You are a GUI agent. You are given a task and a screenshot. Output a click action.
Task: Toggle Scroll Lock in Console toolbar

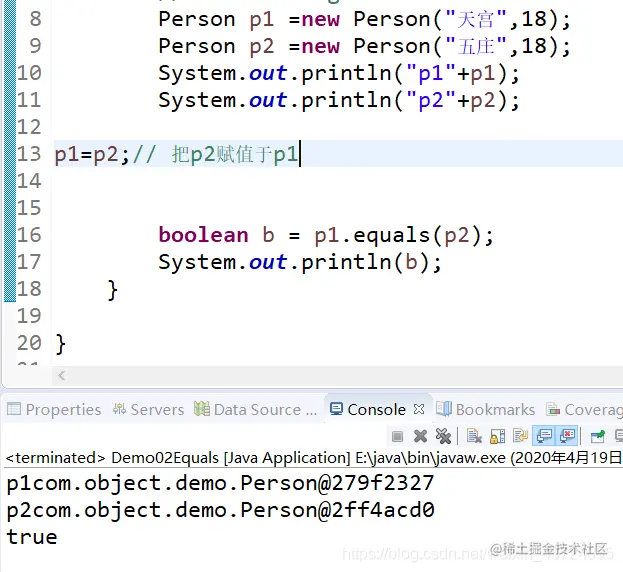coord(497,436)
